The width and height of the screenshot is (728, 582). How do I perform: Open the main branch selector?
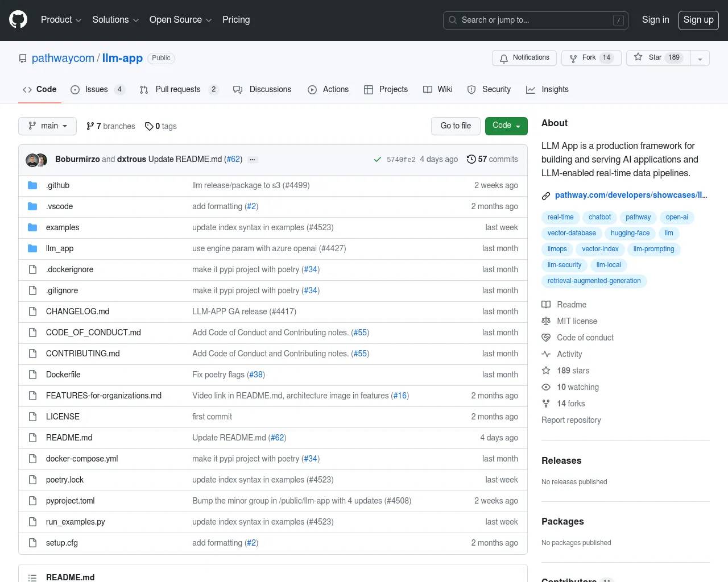(x=47, y=126)
